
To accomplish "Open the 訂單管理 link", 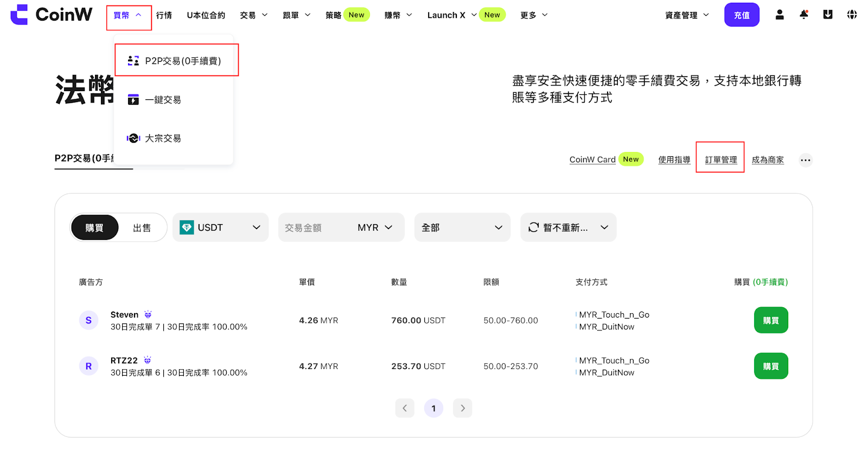I will [721, 160].
